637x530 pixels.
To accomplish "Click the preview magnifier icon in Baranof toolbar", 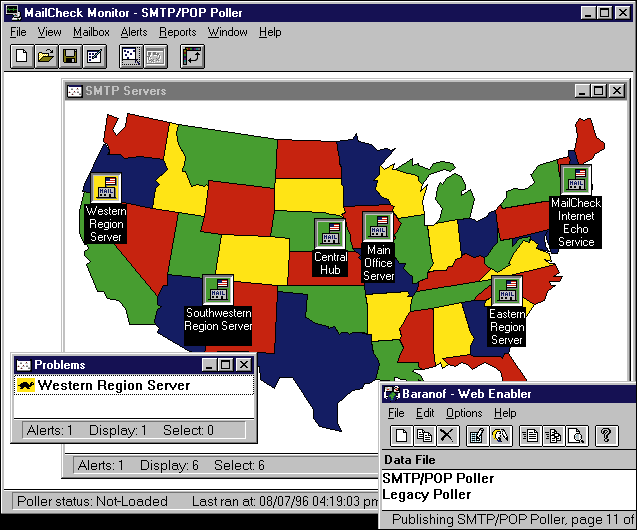I will (x=576, y=436).
